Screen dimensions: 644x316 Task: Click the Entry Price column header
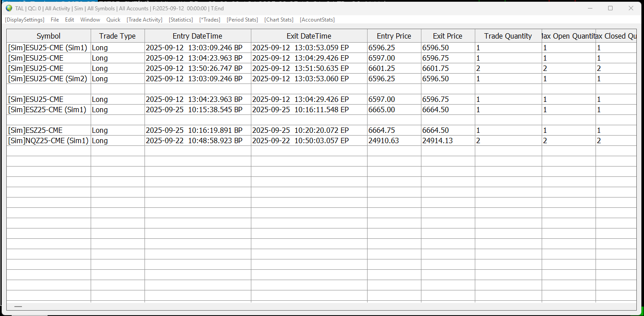click(394, 36)
